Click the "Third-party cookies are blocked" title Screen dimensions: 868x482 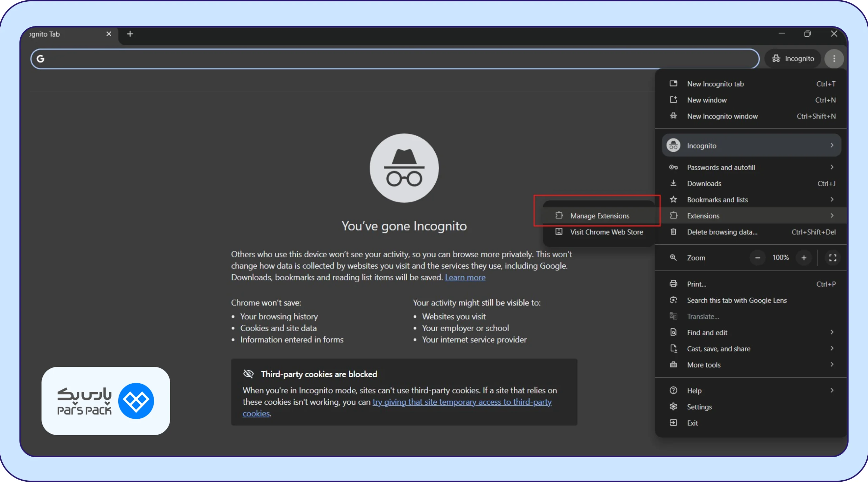pyautogui.click(x=319, y=374)
